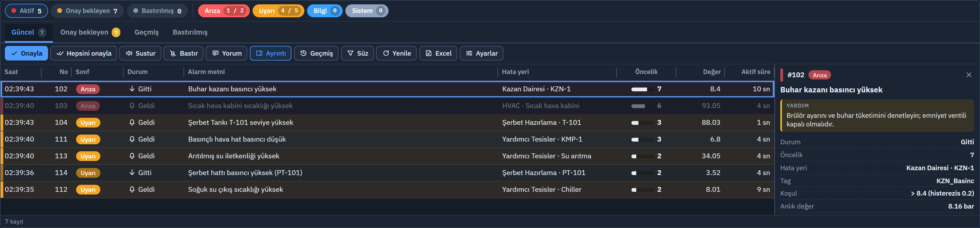
Task: Toggle the Bastırılmış 0 status chip
Action: click(x=157, y=11)
